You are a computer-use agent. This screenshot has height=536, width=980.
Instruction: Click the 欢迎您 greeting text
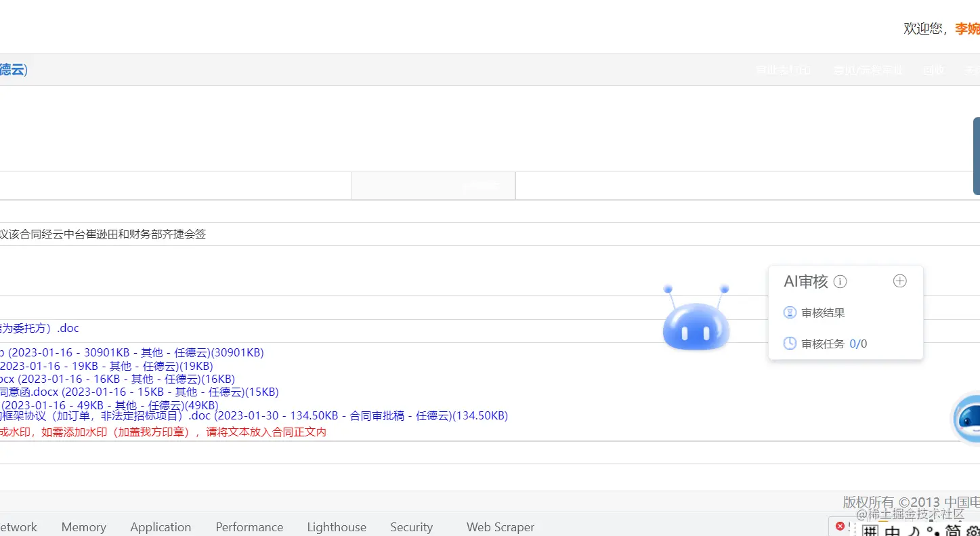(925, 28)
